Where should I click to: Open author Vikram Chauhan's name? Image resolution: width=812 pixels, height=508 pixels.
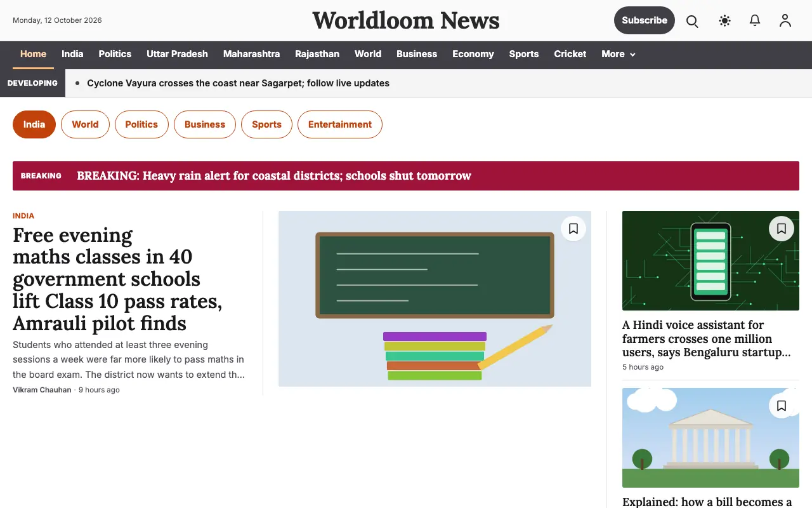42,390
